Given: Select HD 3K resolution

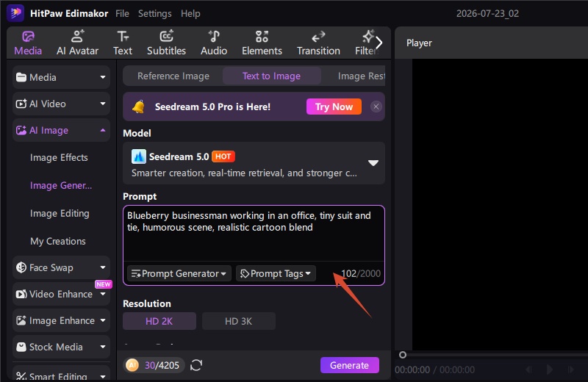Looking at the screenshot, I should 238,321.
